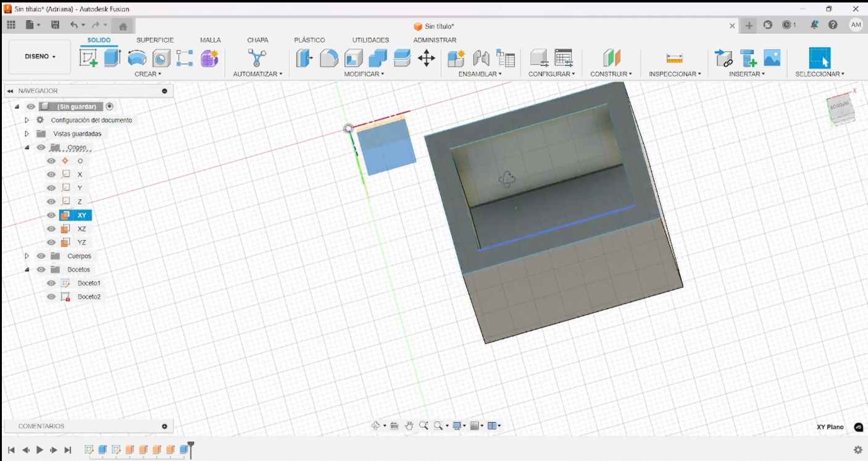This screenshot has width=868, height=461.
Task: Click the Insert Derive icon
Action: pos(724,58)
